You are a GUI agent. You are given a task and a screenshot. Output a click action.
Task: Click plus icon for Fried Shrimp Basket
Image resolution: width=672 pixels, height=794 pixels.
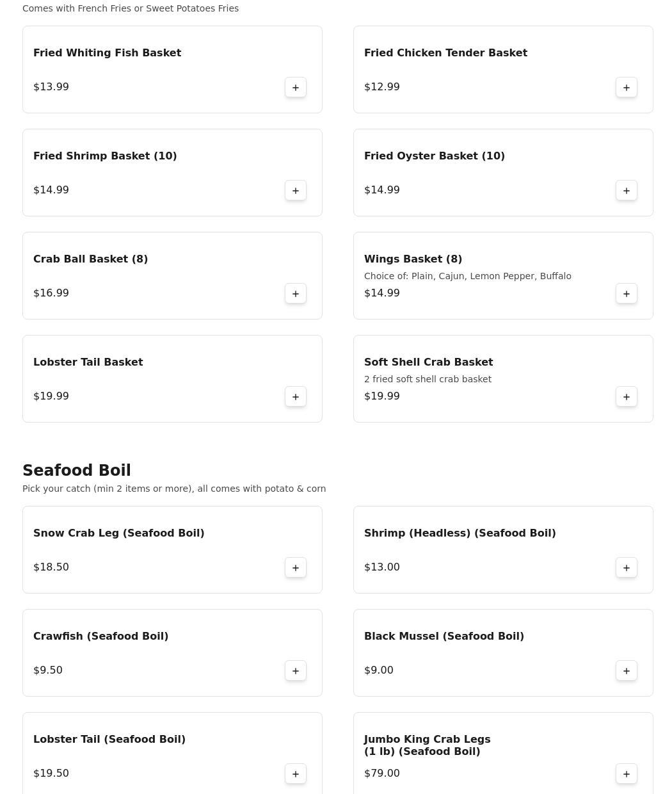coord(295,191)
